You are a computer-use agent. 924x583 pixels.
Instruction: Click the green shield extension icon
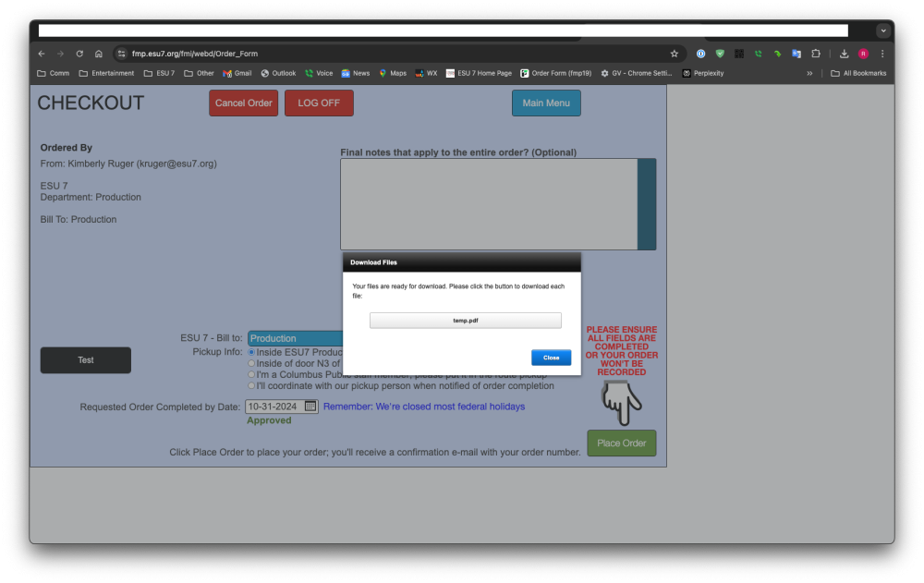point(720,54)
